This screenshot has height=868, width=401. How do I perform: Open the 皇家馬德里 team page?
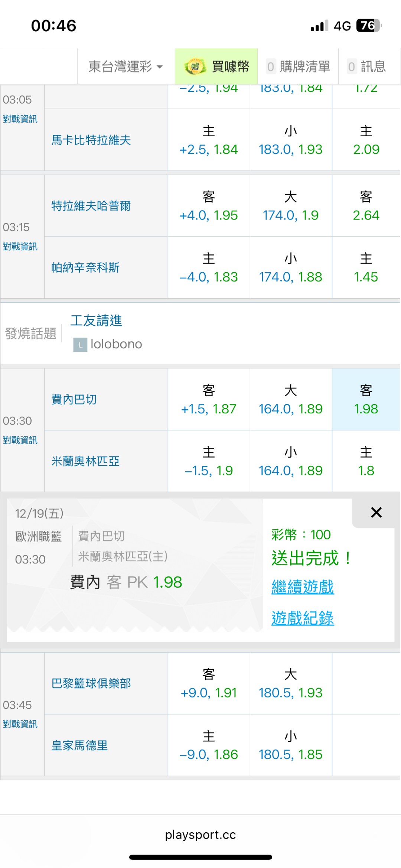[79, 745]
